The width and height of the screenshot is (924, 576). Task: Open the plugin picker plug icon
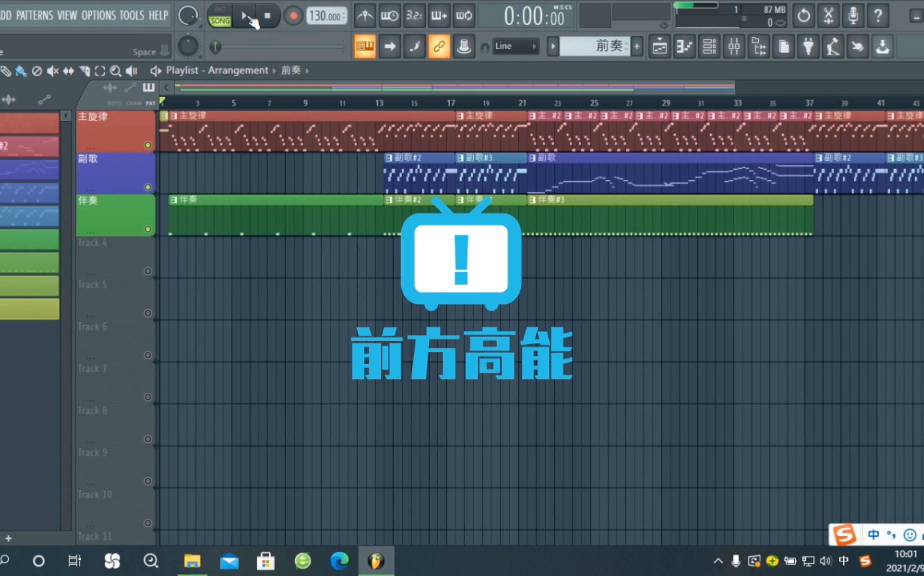tap(808, 46)
